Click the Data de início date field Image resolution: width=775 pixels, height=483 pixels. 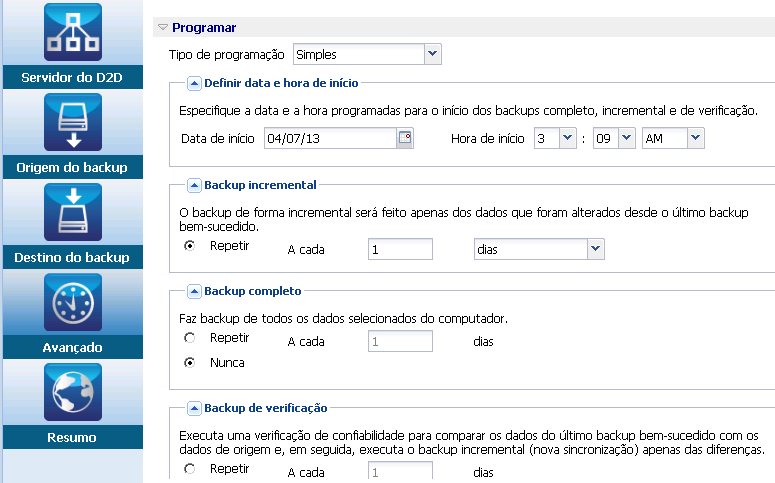pos(330,138)
